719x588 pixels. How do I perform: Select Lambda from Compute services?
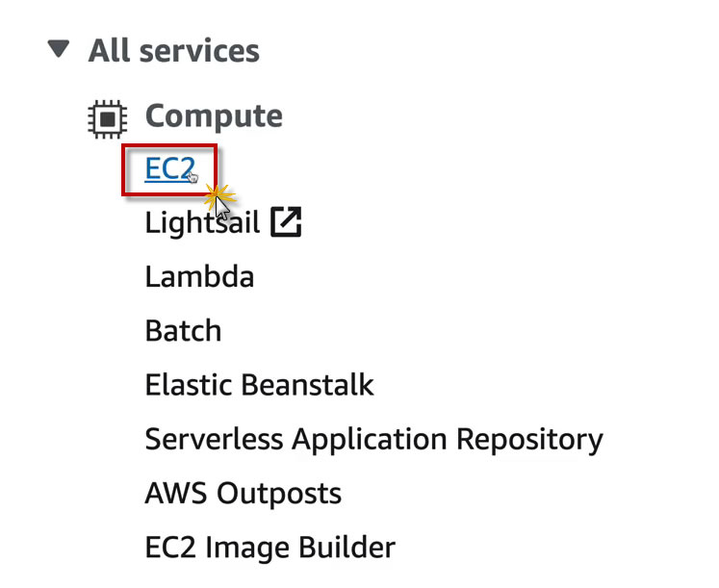pos(199,277)
